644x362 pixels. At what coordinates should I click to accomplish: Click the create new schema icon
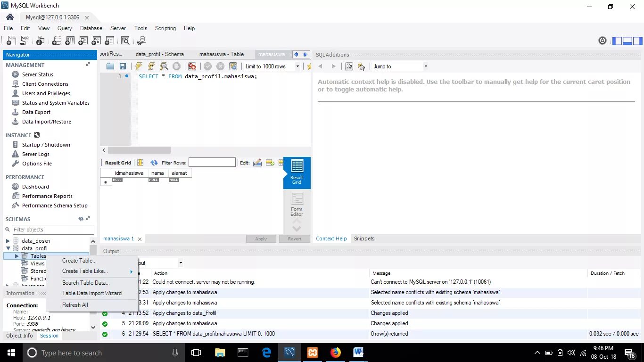pos(56,41)
